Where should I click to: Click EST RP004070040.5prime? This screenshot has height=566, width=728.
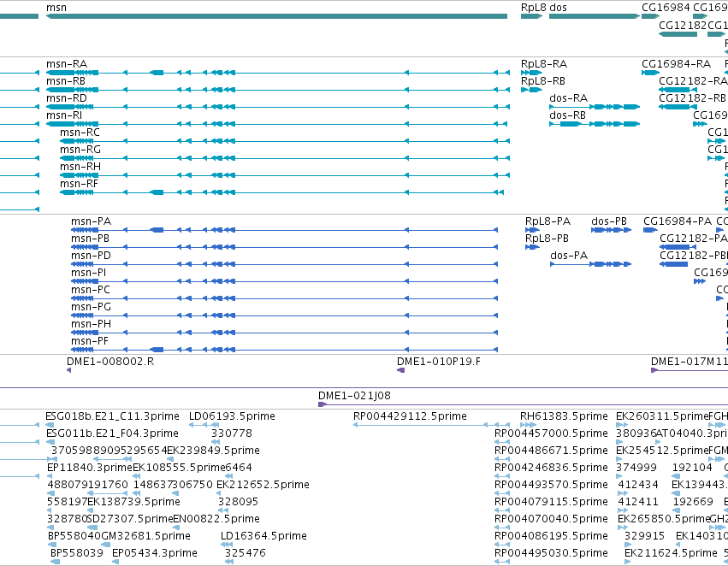[x=551, y=520]
